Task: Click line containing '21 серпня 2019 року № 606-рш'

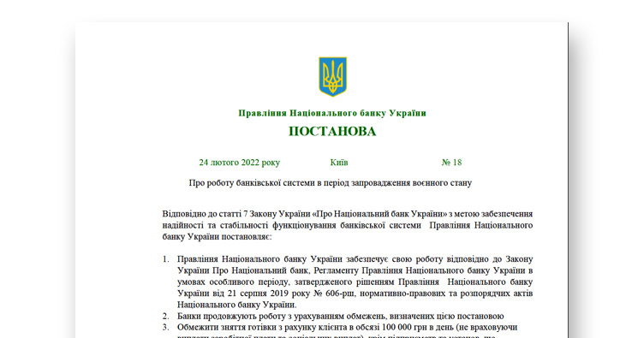Action: pos(355,294)
